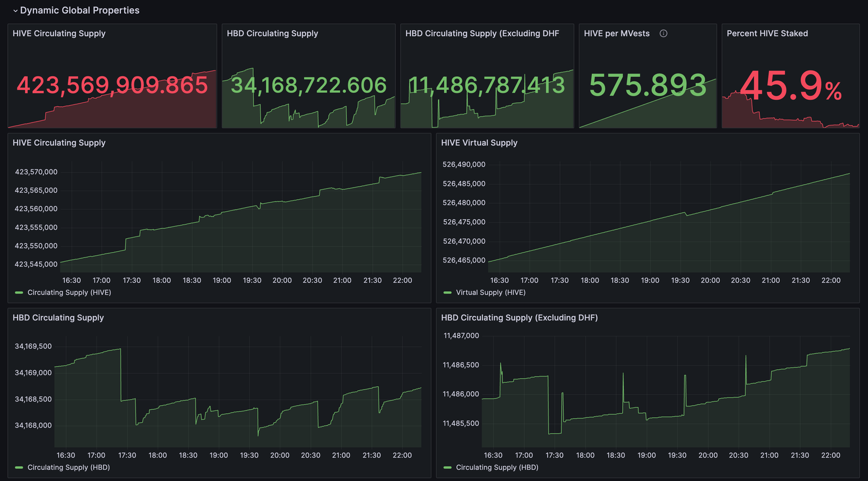Open top HBD Circulating Supply (Excluding DHF stat title
This screenshot has height=481, width=868.
coord(482,33)
